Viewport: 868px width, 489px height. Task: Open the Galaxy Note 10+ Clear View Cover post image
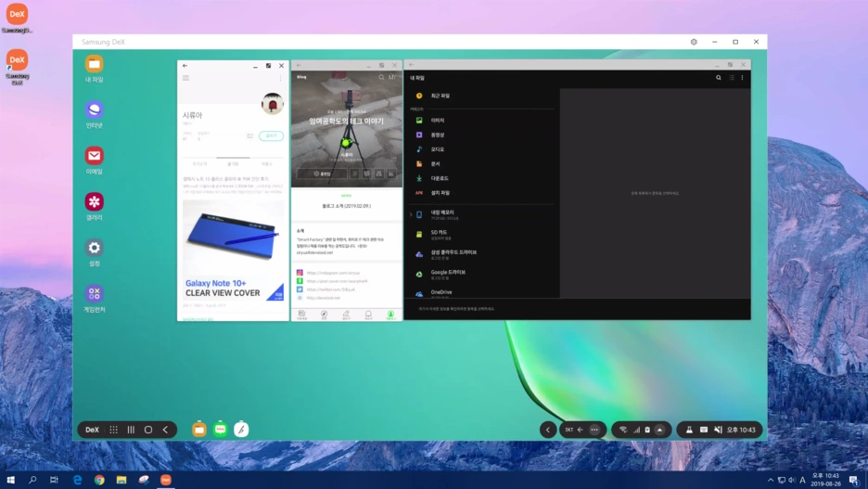(233, 251)
